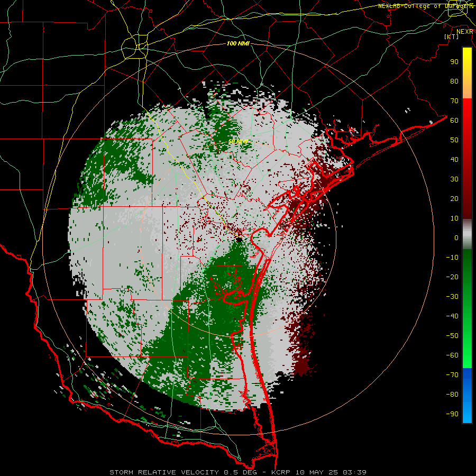
Task: Click the -60 value on the velocity scale
Action: (x=452, y=355)
